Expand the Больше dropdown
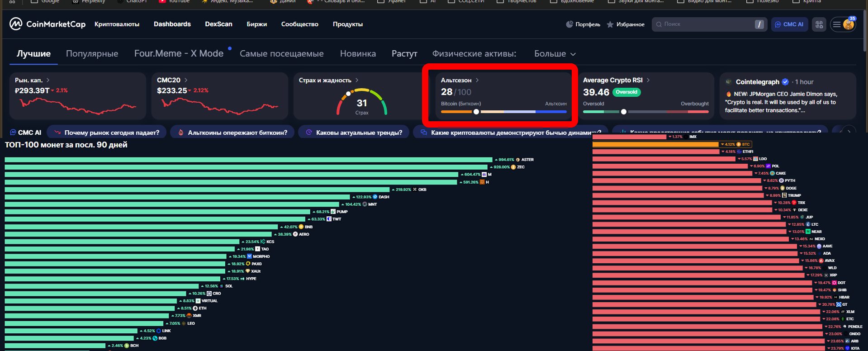Viewport: 868px width, 351px height. pyautogui.click(x=555, y=54)
